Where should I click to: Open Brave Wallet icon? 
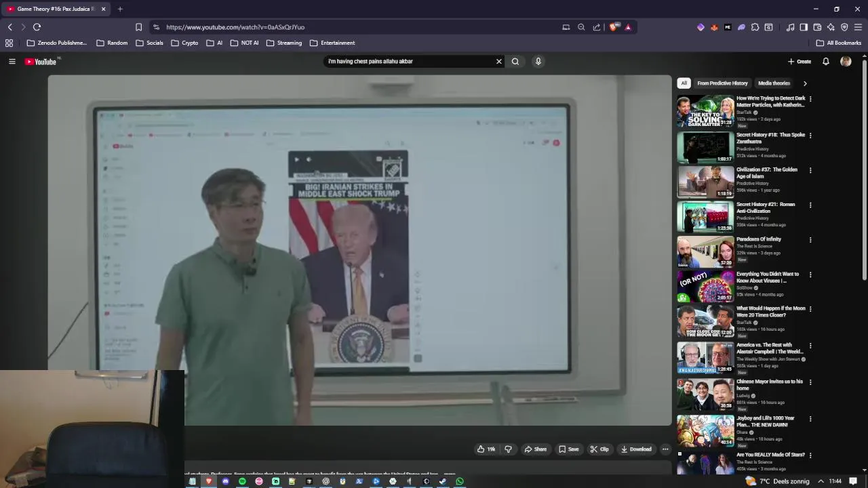(817, 27)
